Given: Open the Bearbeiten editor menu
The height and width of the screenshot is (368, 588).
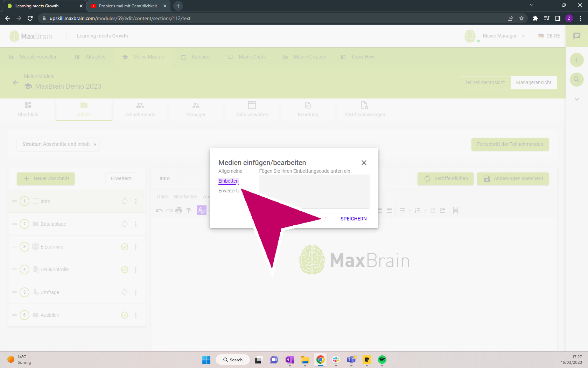Looking at the screenshot, I should coord(185,197).
